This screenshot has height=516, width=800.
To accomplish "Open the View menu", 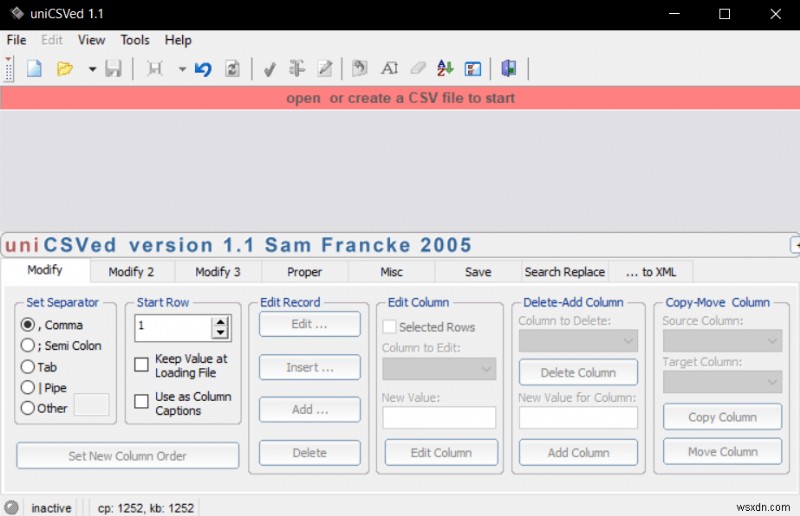I will click(91, 40).
